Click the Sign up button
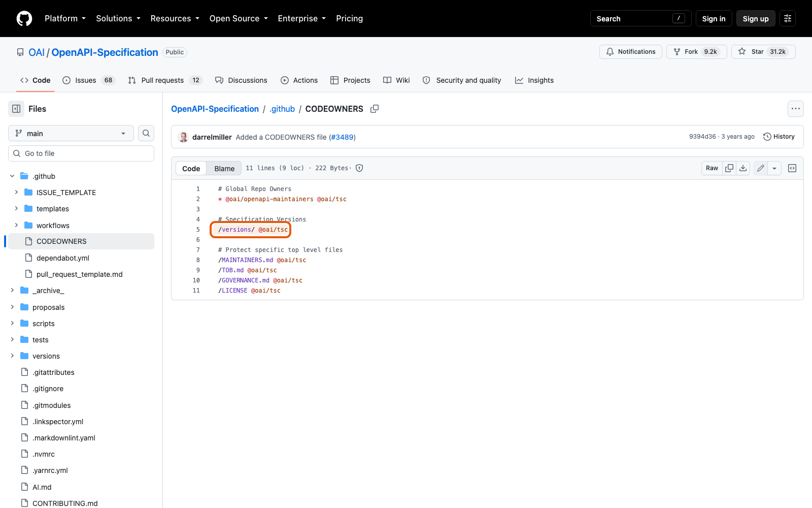 coord(756,19)
